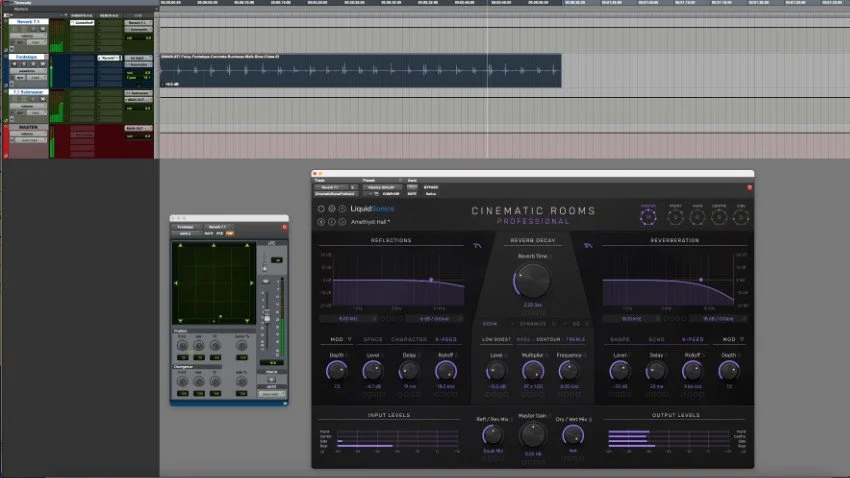Switch to the ECHO tab in Reverberation

[x=656, y=339]
